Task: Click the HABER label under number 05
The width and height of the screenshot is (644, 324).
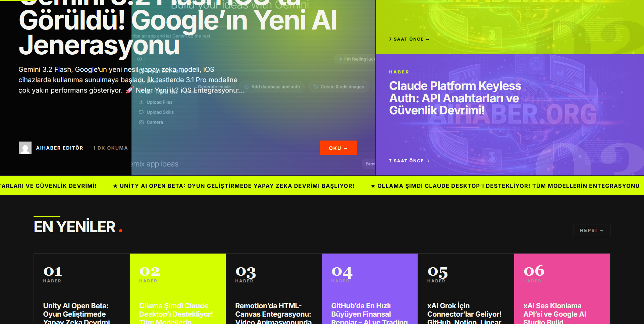Action: click(436, 281)
